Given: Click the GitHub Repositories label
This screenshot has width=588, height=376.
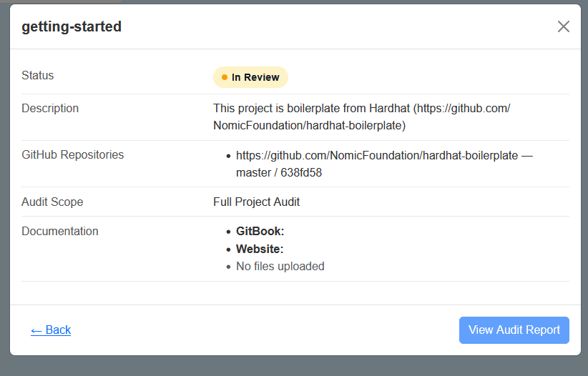Looking at the screenshot, I should (x=73, y=155).
